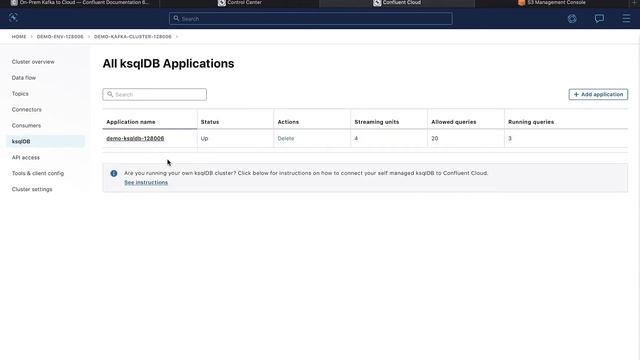The width and height of the screenshot is (640, 360).
Task: Open the chat feedback icon
Action: [599, 18]
